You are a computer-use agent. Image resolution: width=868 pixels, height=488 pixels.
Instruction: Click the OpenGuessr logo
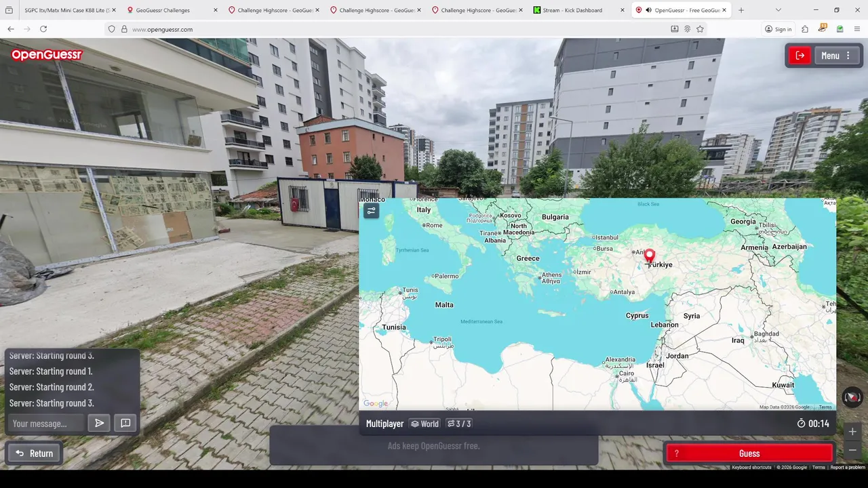coord(47,55)
